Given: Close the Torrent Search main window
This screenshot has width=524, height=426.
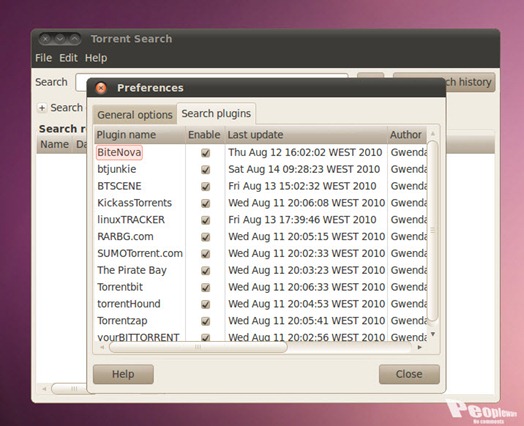Looking at the screenshot, I should 45,39.
